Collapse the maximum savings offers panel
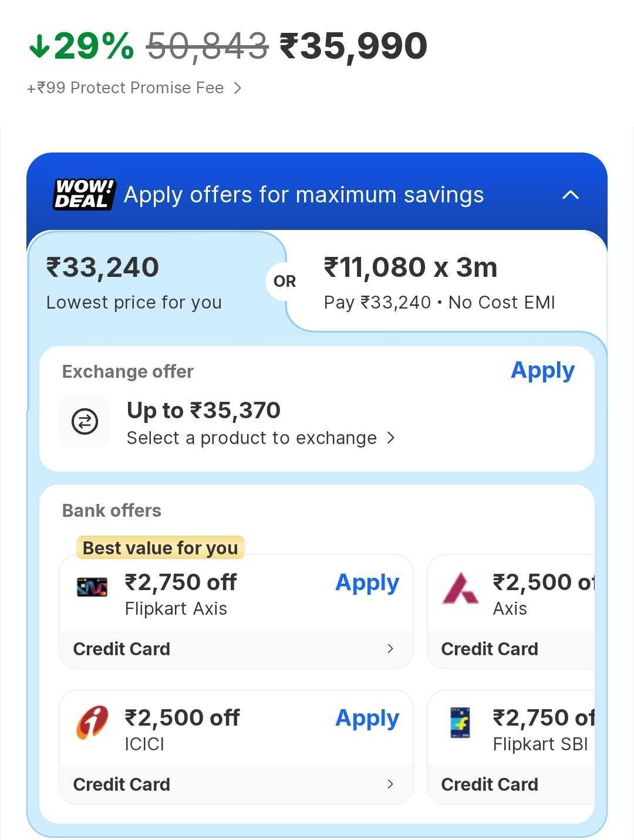634x840 pixels. (571, 195)
